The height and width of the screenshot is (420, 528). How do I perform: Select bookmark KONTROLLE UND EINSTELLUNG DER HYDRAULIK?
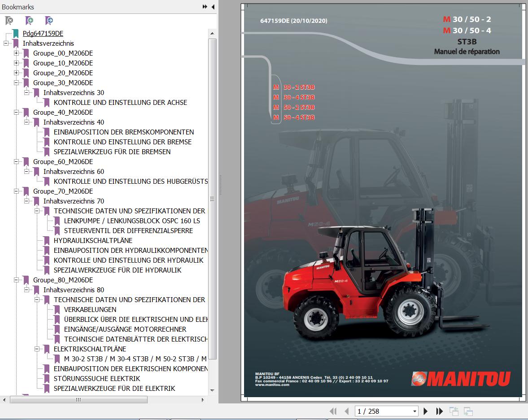(x=128, y=260)
